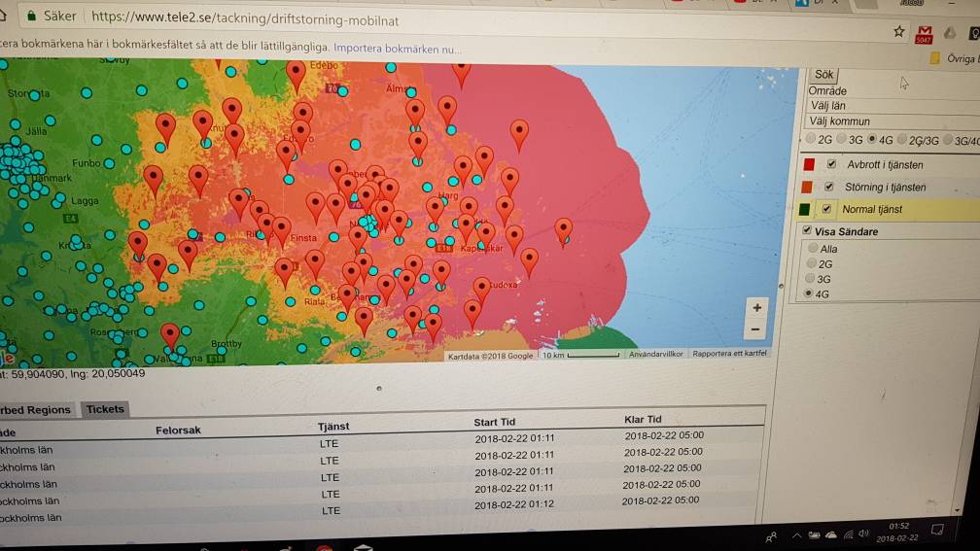
Task: Open the battery status tray icon
Action: (814, 534)
